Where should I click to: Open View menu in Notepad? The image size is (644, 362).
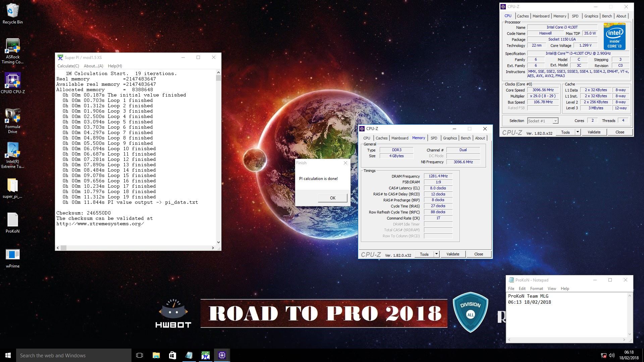552,289
